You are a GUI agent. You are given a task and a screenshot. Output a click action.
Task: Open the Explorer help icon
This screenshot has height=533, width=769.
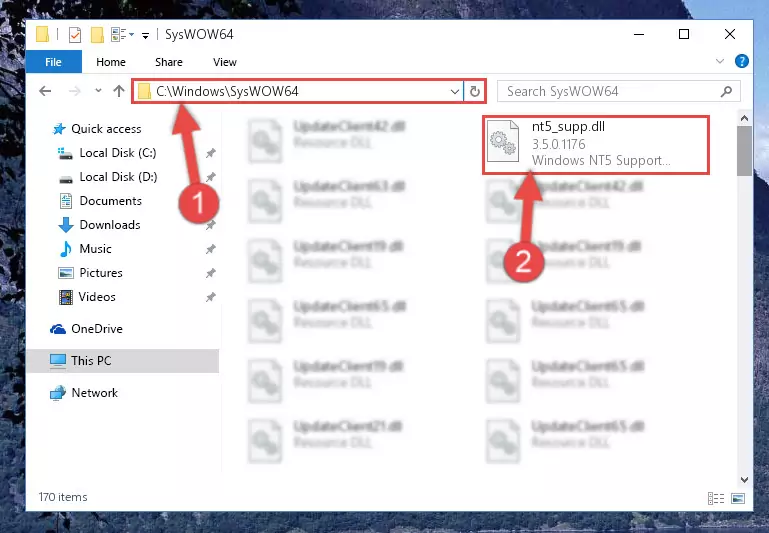[x=742, y=61]
